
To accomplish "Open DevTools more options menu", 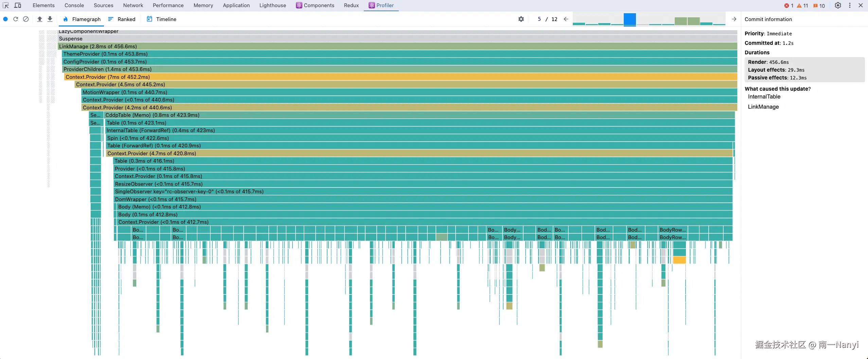I will (x=850, y=5).
